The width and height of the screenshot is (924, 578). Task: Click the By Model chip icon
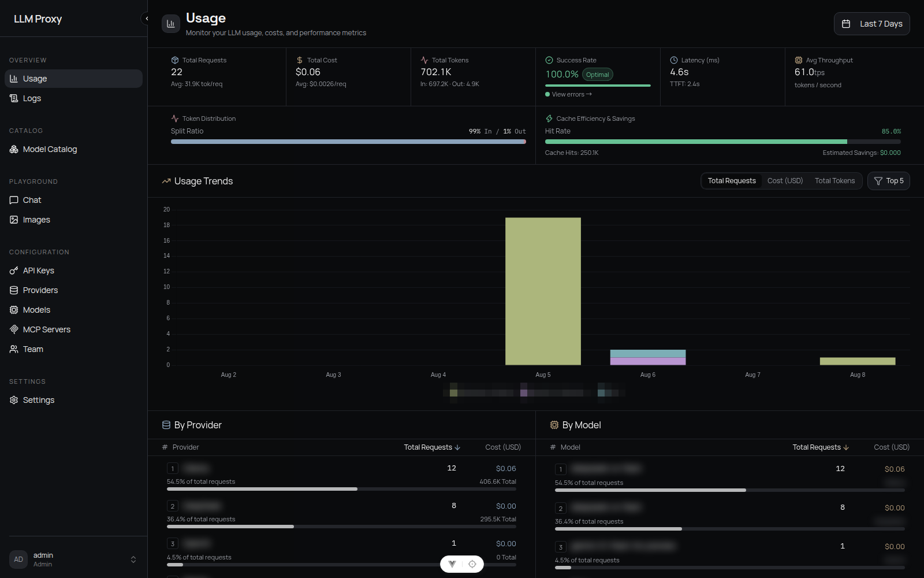click(554, 425)
